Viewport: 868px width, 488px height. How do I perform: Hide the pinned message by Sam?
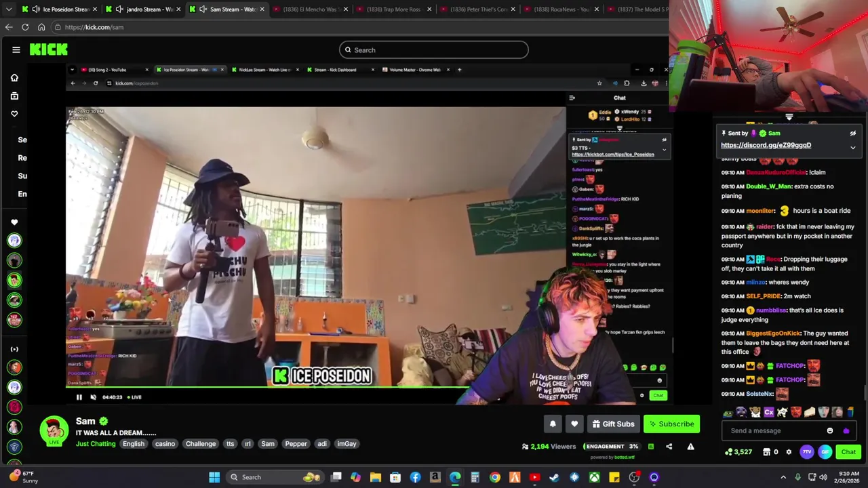[853, 134]
